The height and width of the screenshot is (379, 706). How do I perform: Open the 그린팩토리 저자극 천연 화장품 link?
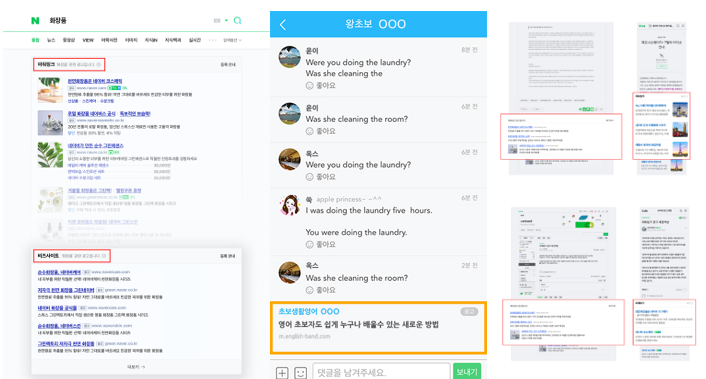tap(66, 343)
